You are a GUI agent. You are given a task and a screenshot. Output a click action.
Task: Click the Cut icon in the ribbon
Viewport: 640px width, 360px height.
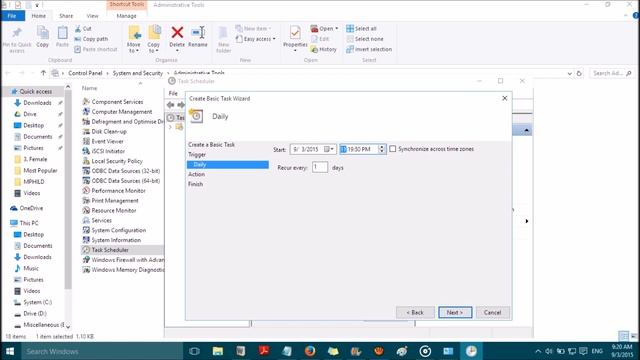pos(78,29)
